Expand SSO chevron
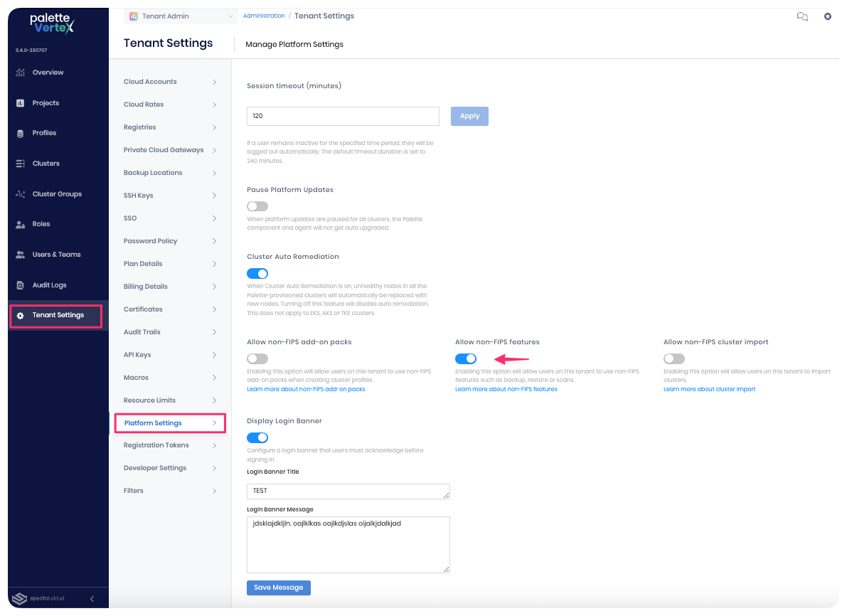 (x=215, y=218)
